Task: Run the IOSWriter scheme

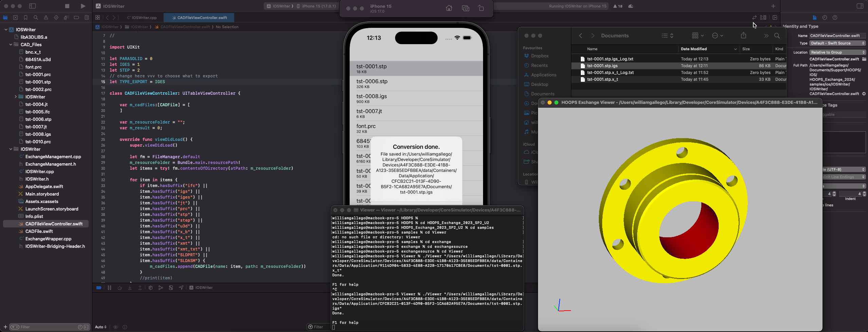Action: [82, 6]
